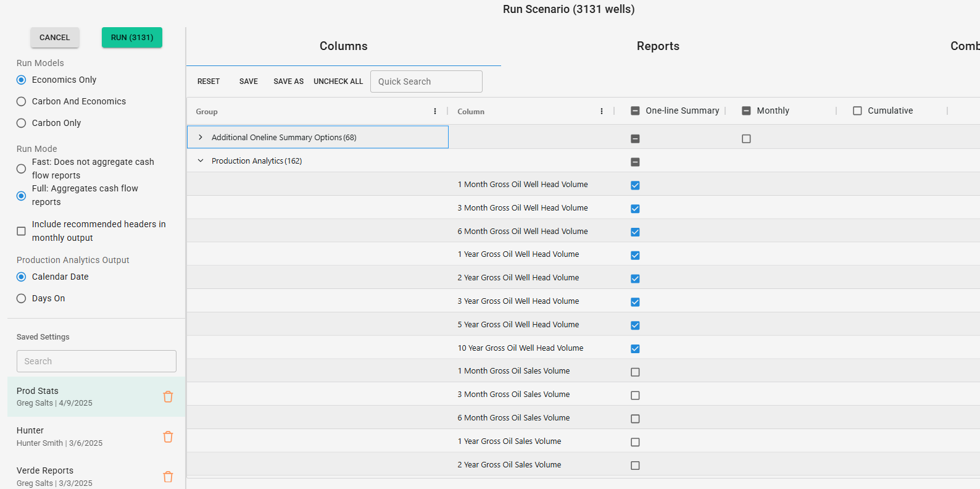Switch to the Columns tab
The image size is (980, 489).
click(x=343, y=46)
